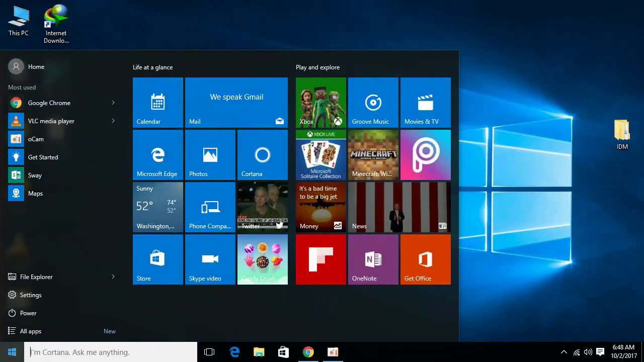
Task: Open the Wi-Fi network flyout
Action: point(577,352)
